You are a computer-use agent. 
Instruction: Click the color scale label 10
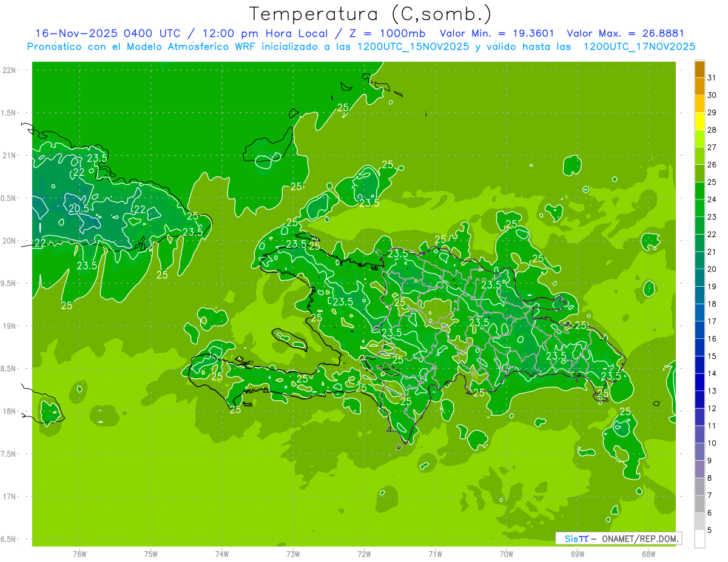point(712,443)
